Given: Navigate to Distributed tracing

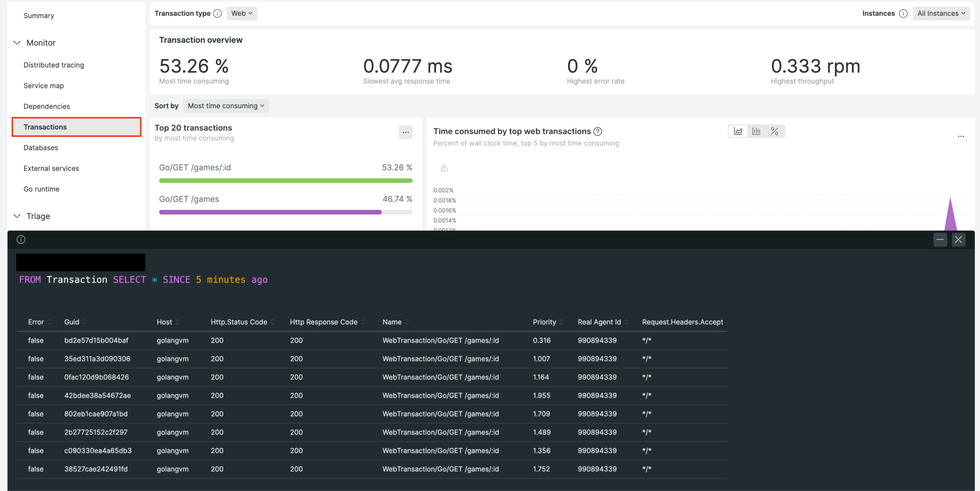Looking at the screenshot, I should point(54,65).
